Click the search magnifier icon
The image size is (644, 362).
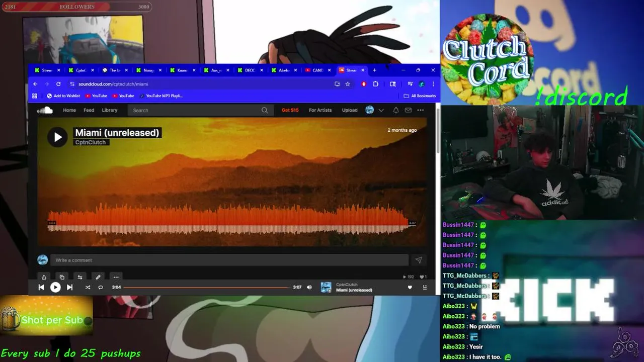coord(265,110)
